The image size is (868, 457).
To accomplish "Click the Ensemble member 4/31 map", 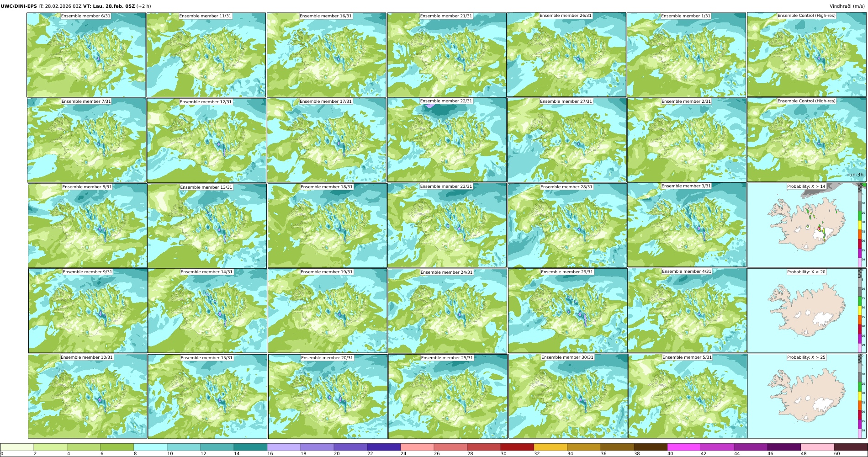I will point(687,311).
